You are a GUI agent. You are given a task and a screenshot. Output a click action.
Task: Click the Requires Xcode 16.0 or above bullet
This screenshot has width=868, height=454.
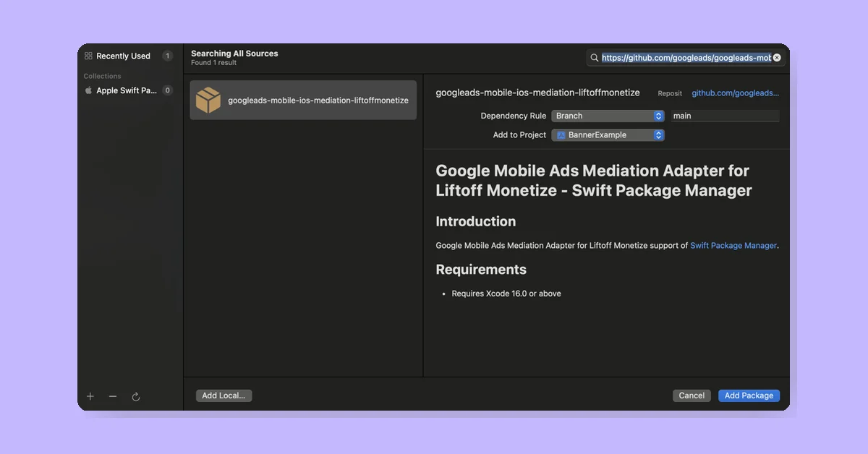pos(506,294)
